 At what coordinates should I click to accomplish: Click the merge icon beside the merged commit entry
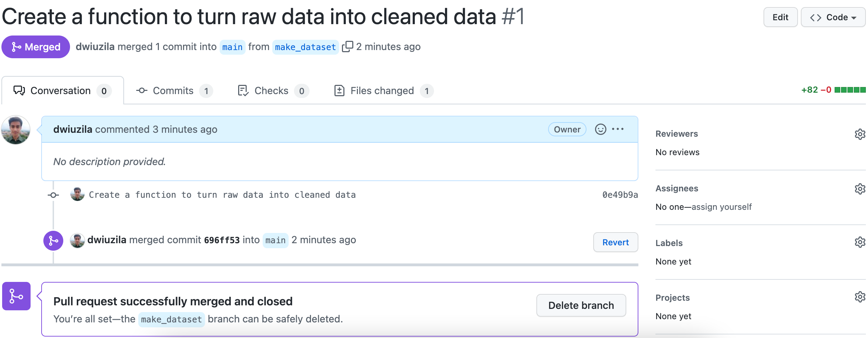53,240
